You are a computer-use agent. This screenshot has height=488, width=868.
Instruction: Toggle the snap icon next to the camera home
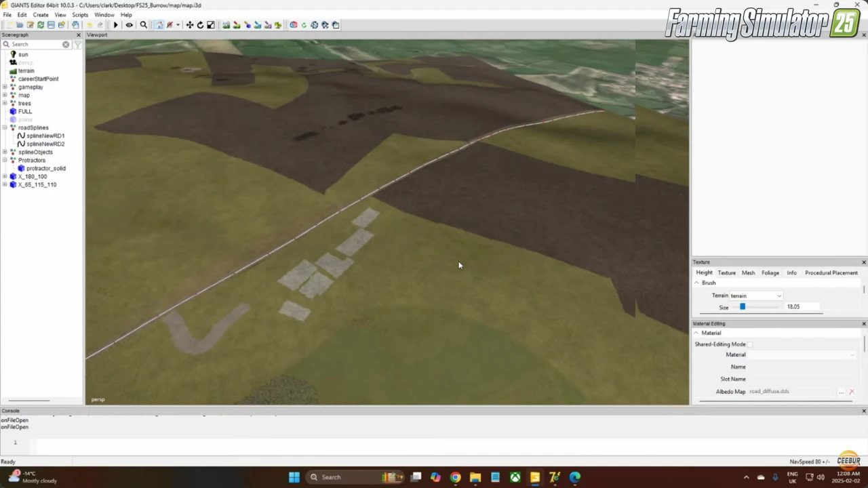(168, 25)
